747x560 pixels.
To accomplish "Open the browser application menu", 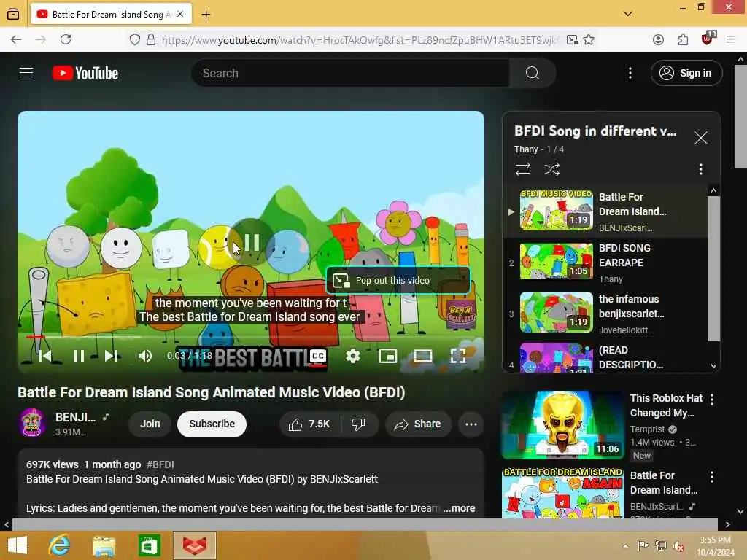I will (x=731, y=39).
